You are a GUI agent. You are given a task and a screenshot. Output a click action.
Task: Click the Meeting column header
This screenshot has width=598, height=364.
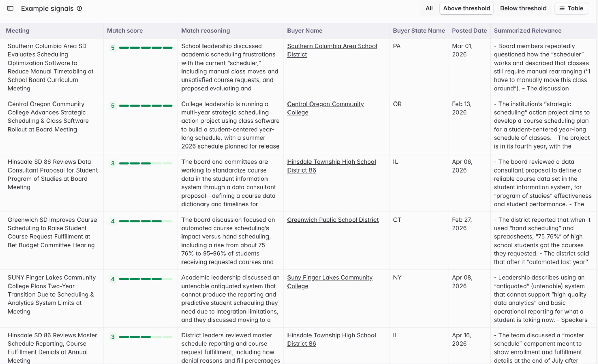click(x=18, y=31)
